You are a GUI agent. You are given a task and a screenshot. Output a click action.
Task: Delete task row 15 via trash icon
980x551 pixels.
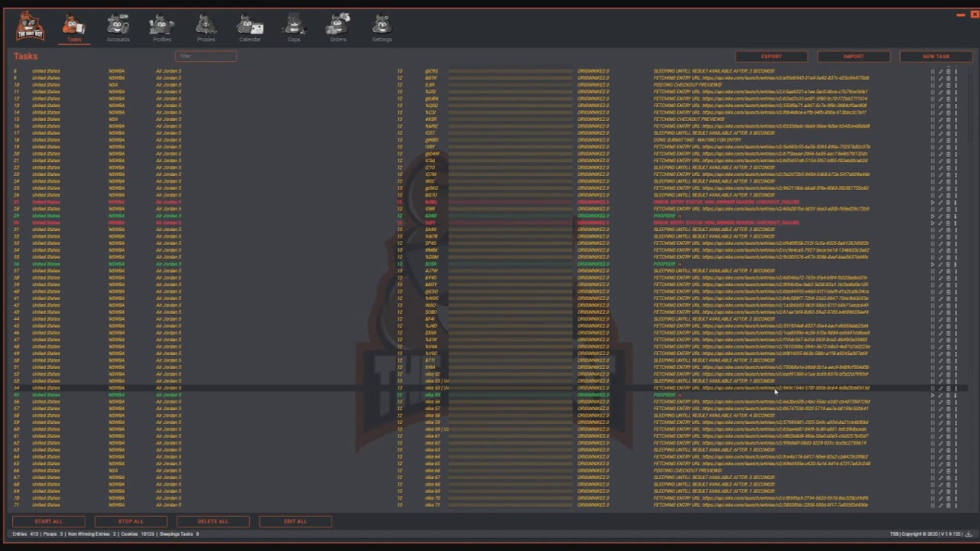click(x=949, y=119)
